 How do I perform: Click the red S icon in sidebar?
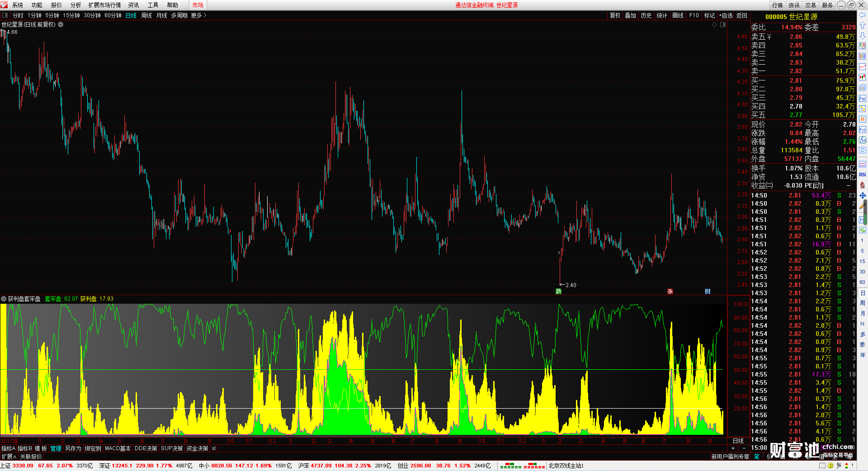coord(863,185)
